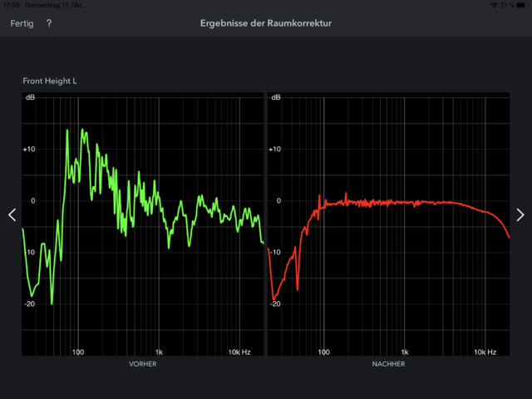This screenshot has width=532, height=399.
Task: Tap the +10 level marker on VORHER graph
Action: coord(29,150)
